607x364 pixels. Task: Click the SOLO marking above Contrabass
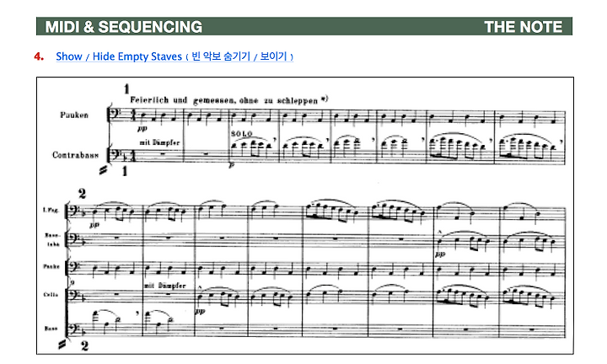tap(242, 134)
